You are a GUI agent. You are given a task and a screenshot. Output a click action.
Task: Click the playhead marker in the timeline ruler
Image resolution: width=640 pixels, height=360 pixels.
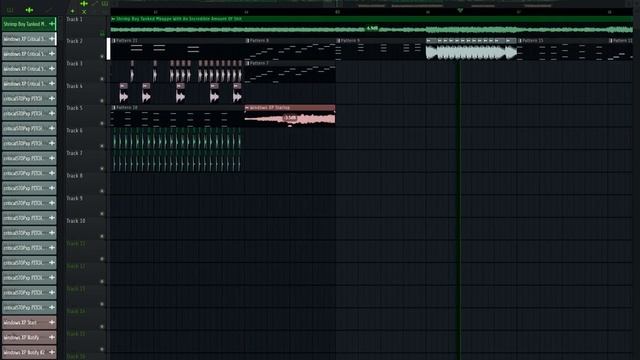click(x=460, y=11)
